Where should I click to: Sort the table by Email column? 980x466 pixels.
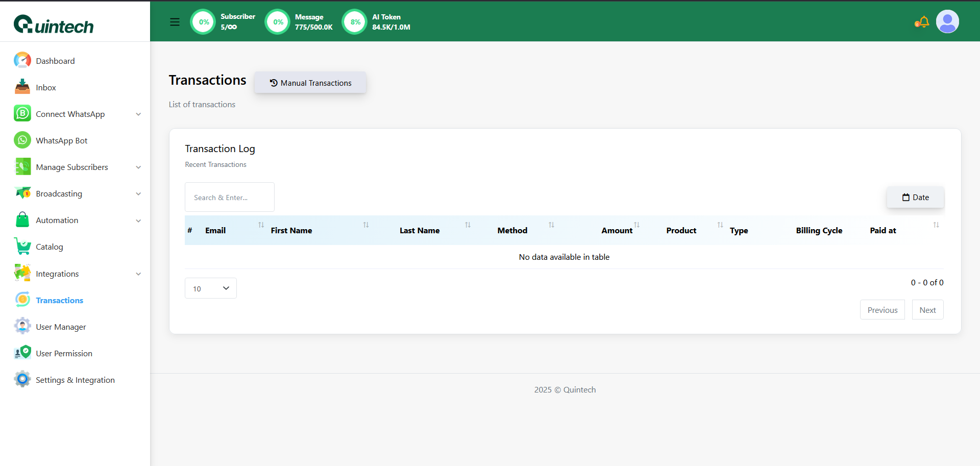(x=261, y=225)
